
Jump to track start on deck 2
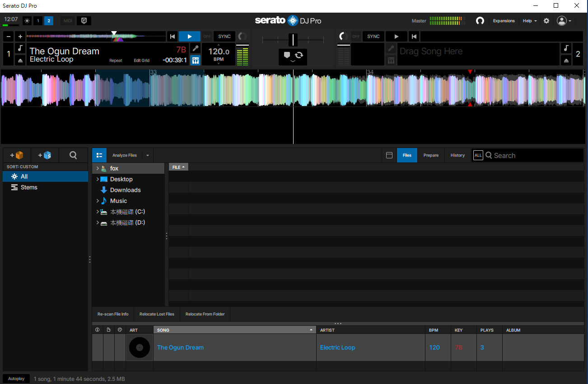[414, 37]
